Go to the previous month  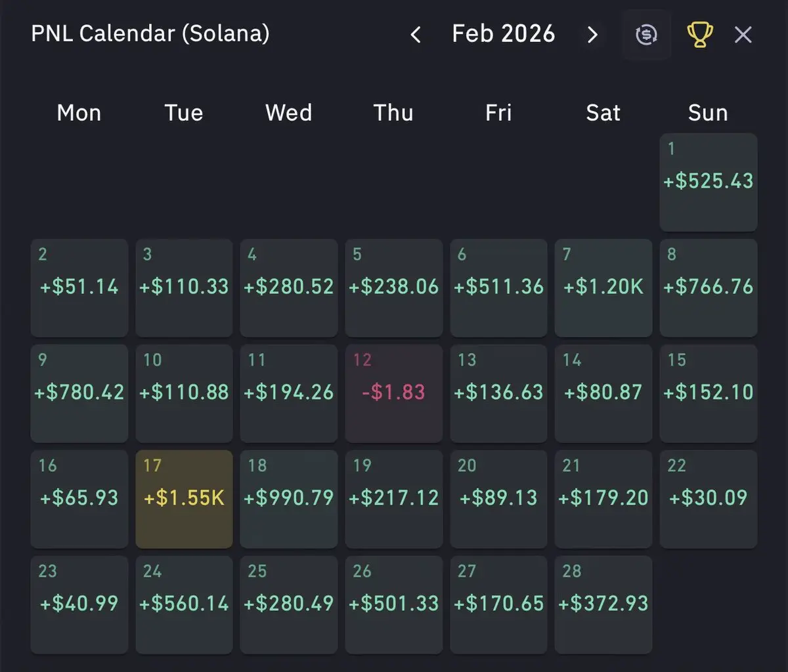tap(416, 35)
